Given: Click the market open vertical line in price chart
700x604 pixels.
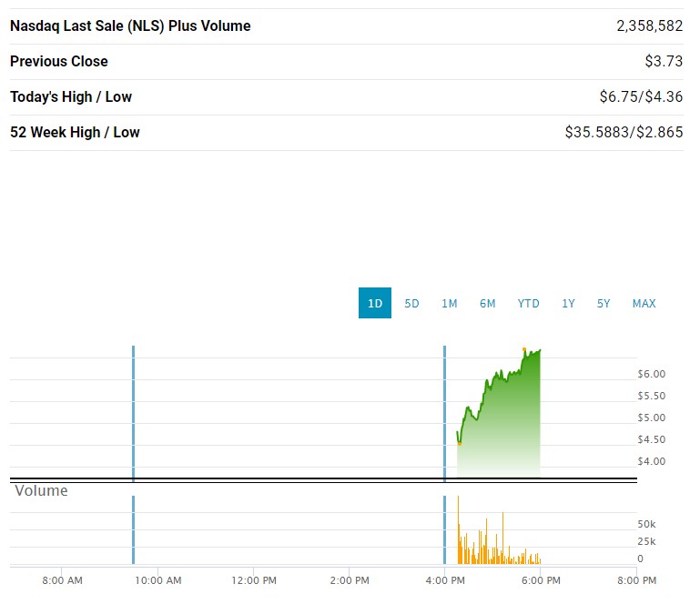Looking at the screenshot, I should pos(133,409).
